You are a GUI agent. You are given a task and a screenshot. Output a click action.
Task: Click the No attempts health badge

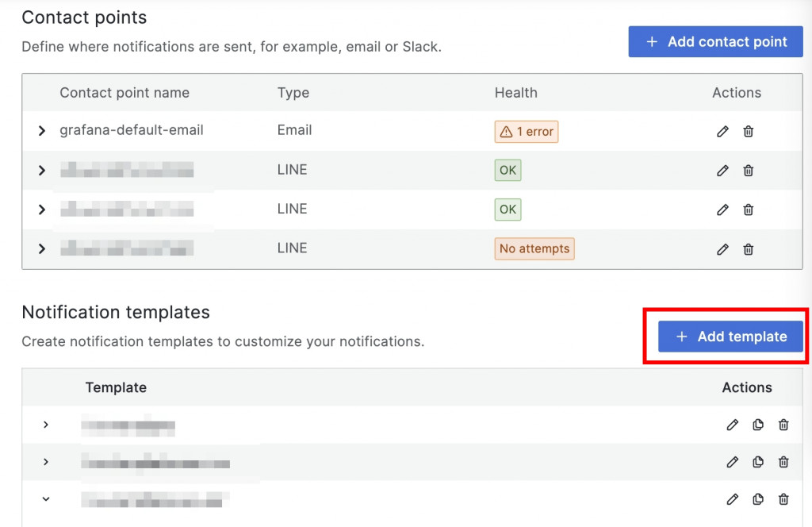[534, 249]
